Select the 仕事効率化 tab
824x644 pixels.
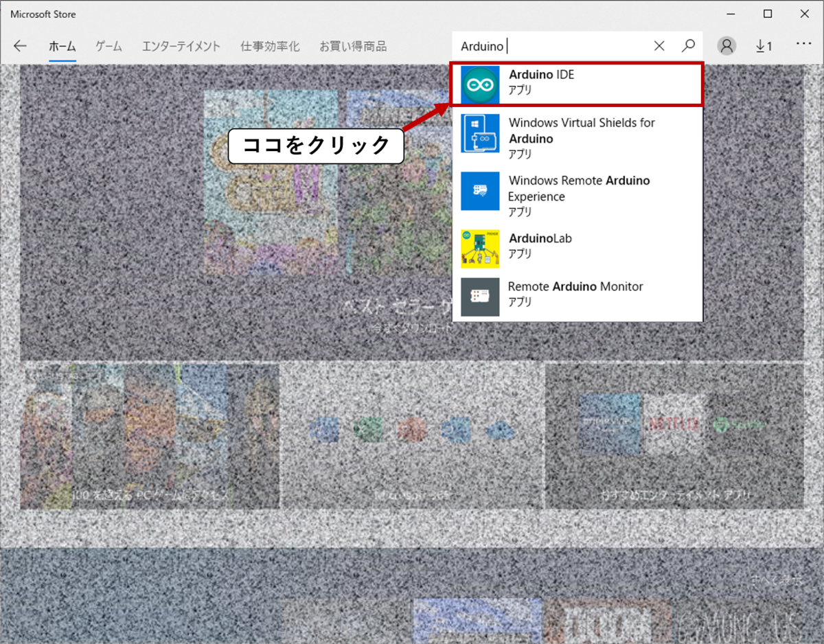point(270,47)
